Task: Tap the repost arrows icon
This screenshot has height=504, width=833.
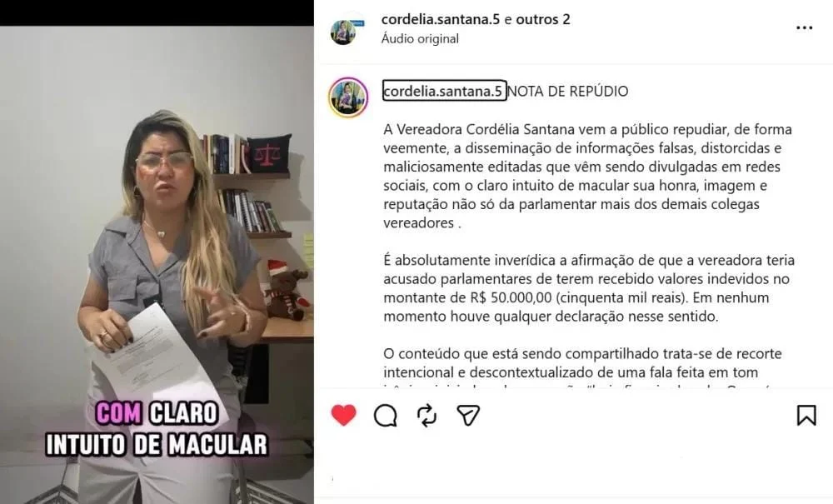Action: 426,416
